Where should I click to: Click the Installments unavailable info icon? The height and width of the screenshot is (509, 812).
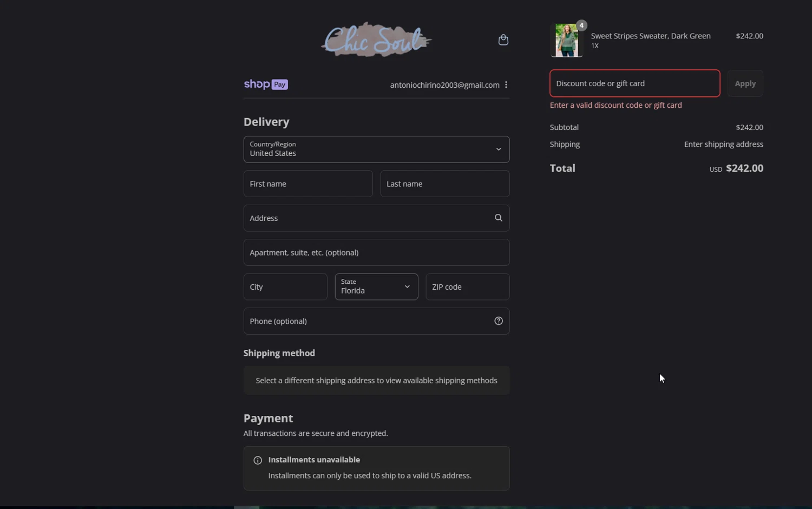tap(258, 460)
